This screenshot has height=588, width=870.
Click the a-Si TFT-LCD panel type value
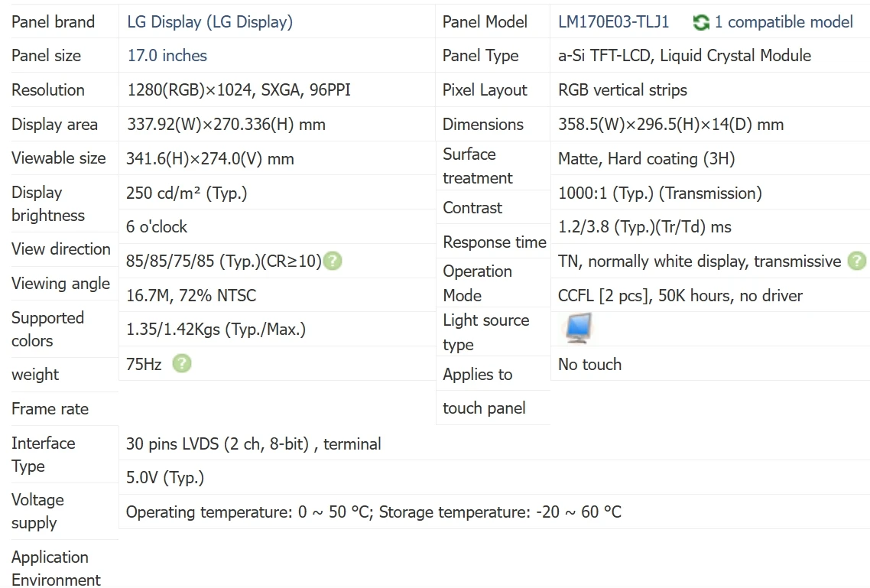pyautogui.click(x=684, y=56)
